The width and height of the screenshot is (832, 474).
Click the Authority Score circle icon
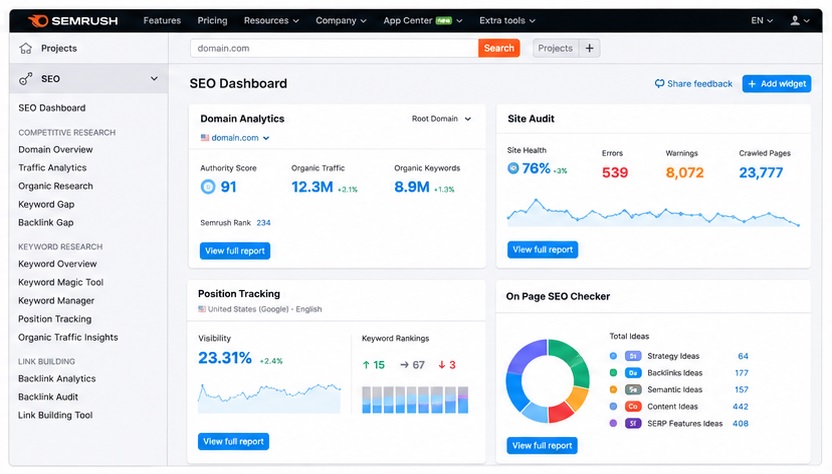(208, 187)
